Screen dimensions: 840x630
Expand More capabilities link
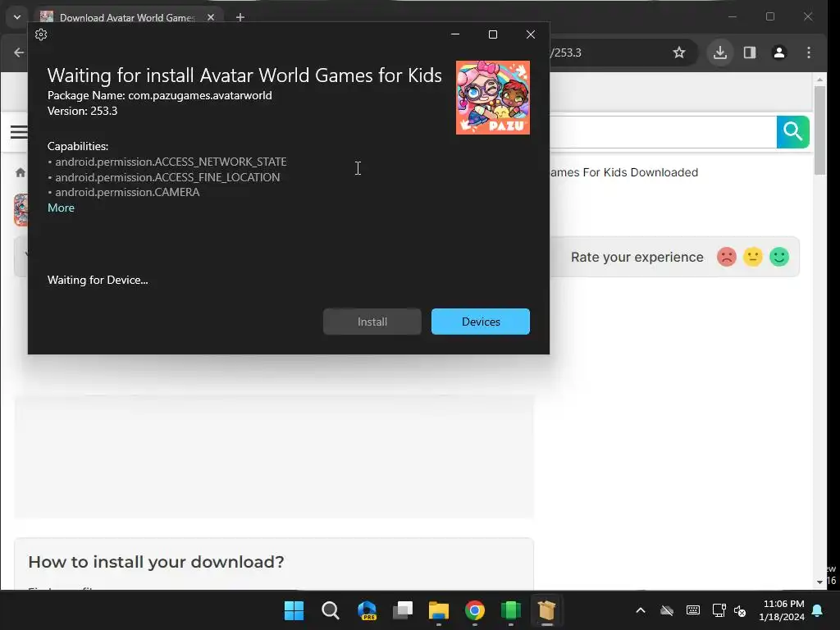click(61, 208)
